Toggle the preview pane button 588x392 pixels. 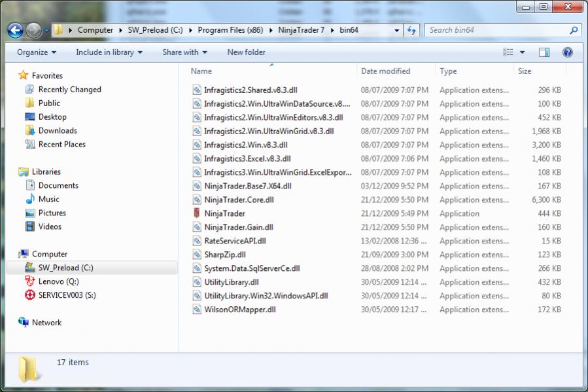(544, 52)
